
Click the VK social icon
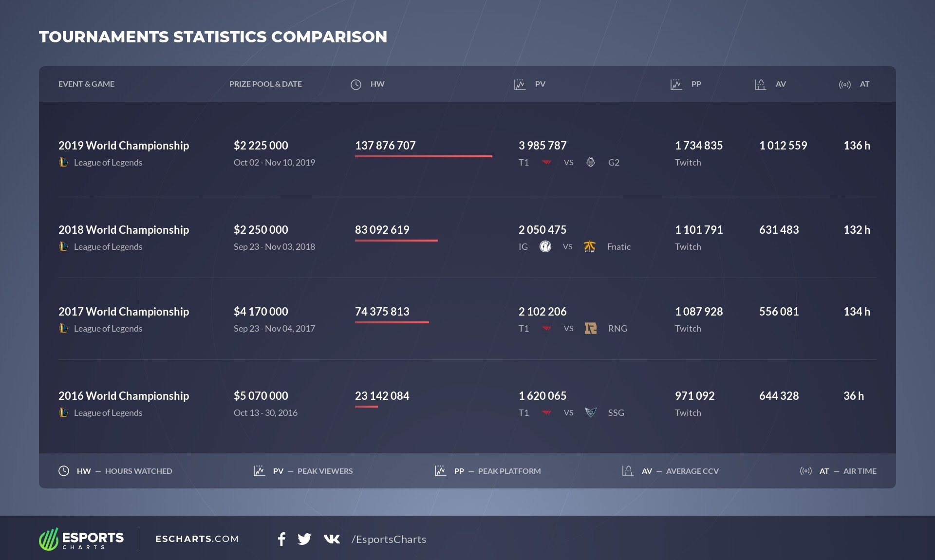pyautogui.click(x=332, y=539)
